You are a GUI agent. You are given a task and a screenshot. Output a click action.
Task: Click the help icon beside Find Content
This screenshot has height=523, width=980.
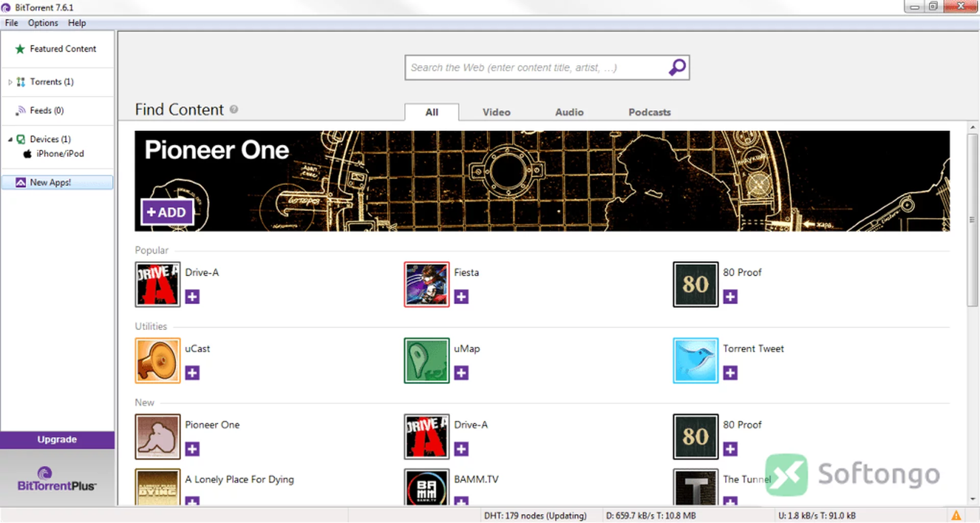pos(234,109)
